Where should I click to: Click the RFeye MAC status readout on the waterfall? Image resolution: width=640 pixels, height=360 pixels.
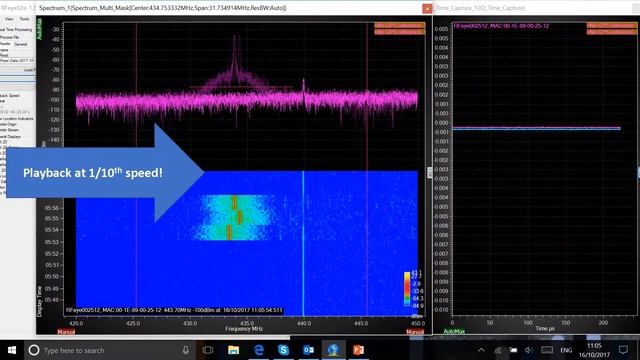click(x=174, y=310)
